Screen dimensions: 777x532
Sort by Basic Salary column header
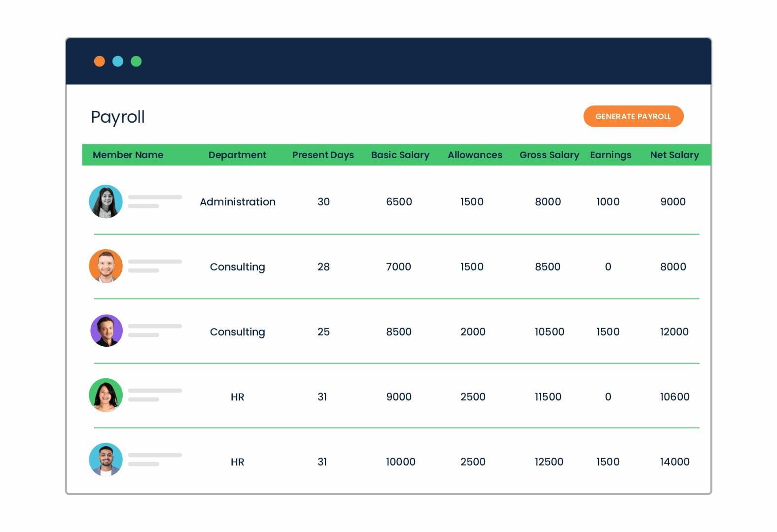click(x=400, y=155)
